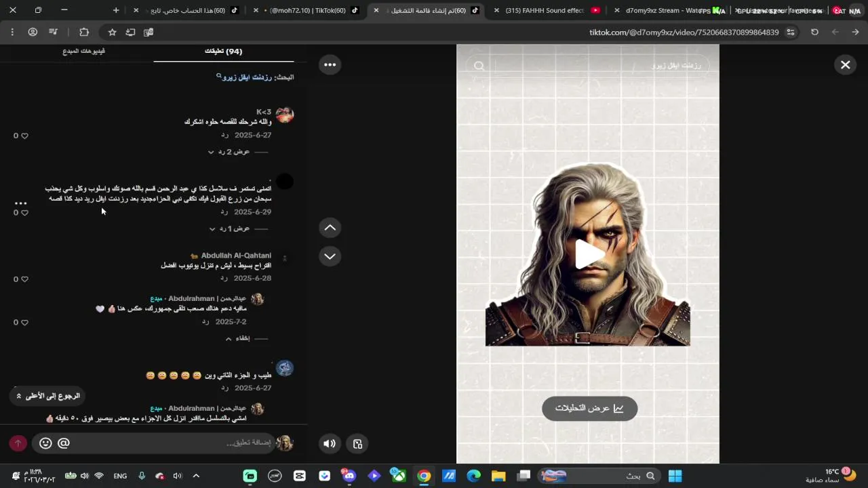Click the search magnifier in video overlay
Viewport: 868px width, 488px height.
point(479,66)
